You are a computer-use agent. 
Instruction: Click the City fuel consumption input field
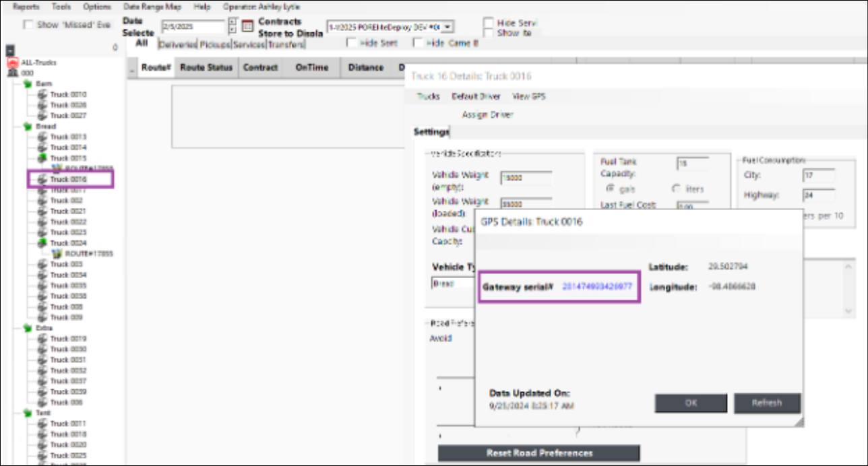click(x=818, y=175)
